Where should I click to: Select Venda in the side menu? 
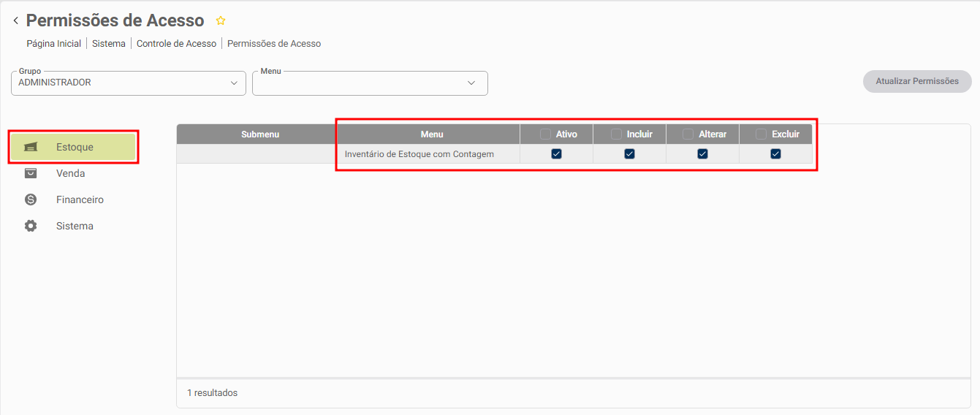pyautogui.click(x=70, y=173)
